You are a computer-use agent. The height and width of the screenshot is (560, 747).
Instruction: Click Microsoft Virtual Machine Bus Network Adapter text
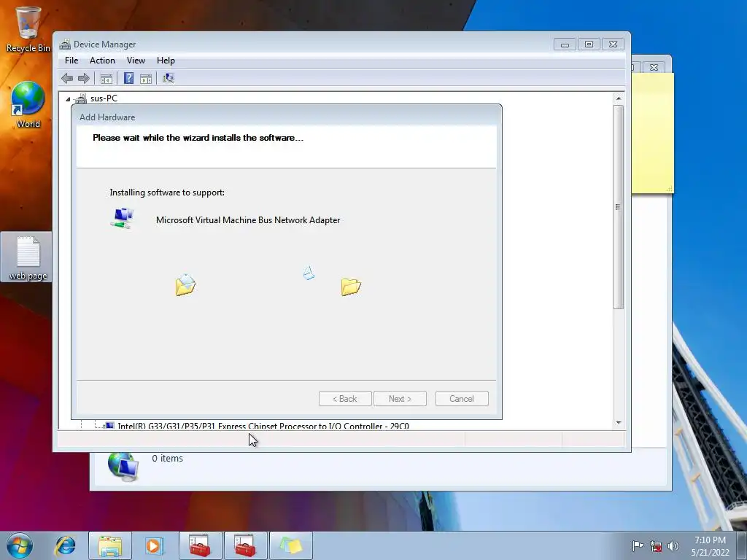tap(248, 220)
